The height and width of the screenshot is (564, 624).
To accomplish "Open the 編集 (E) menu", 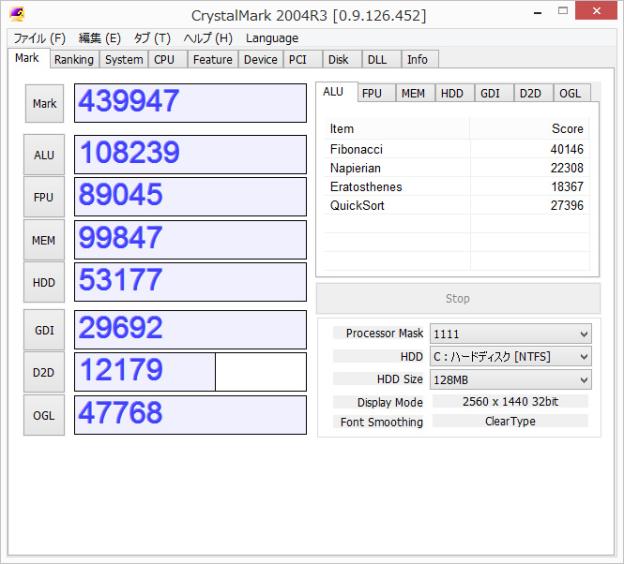I will coord(99,38).
